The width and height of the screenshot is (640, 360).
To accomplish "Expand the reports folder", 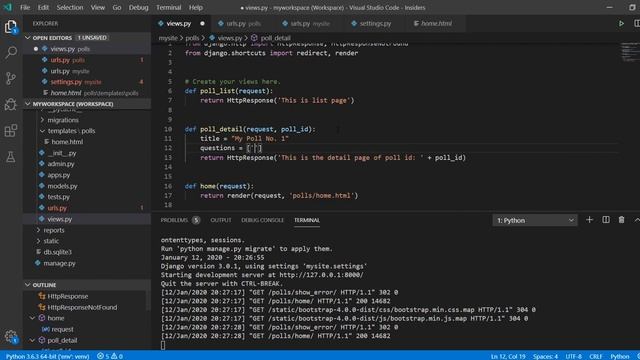I will coord(39,230).
